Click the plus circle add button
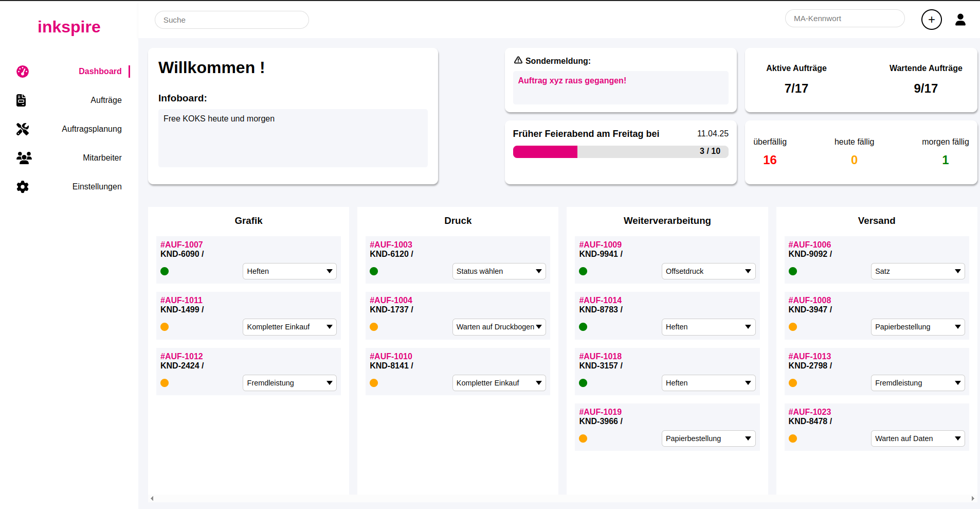Viewport: 980px width, 509px height. 931,20
